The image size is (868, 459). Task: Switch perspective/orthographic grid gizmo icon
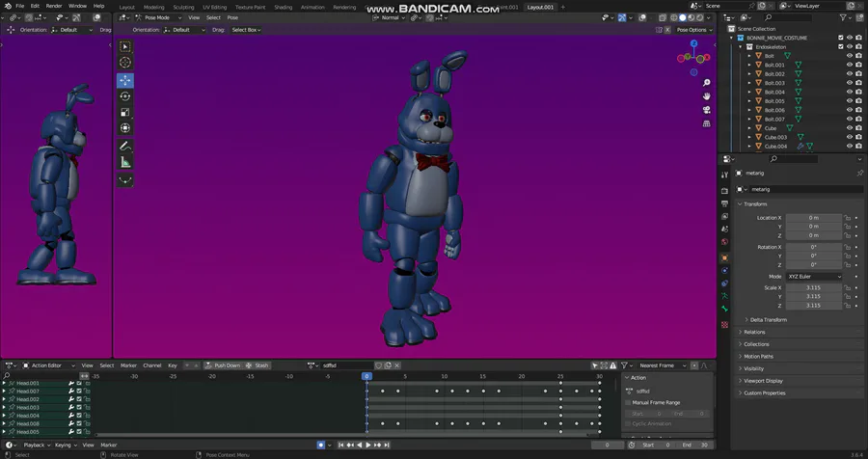(706, 123)
